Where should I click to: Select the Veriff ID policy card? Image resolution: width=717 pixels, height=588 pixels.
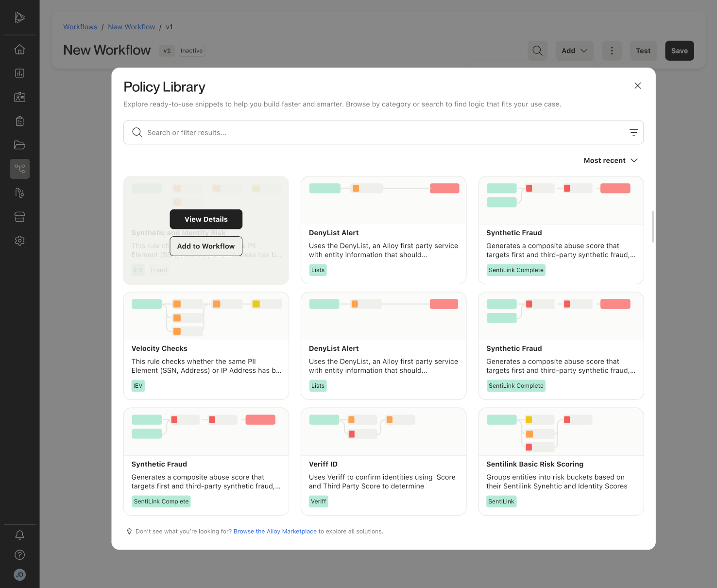point(383,462)
